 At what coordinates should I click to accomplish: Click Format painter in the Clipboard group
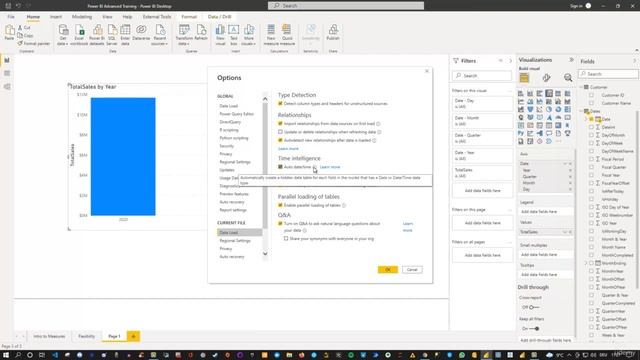click(34, 43)
